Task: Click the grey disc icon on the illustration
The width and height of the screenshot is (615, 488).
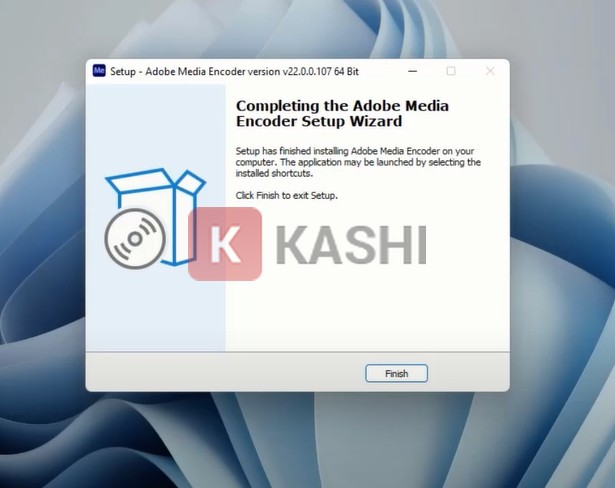Action: tap(135, 239)
